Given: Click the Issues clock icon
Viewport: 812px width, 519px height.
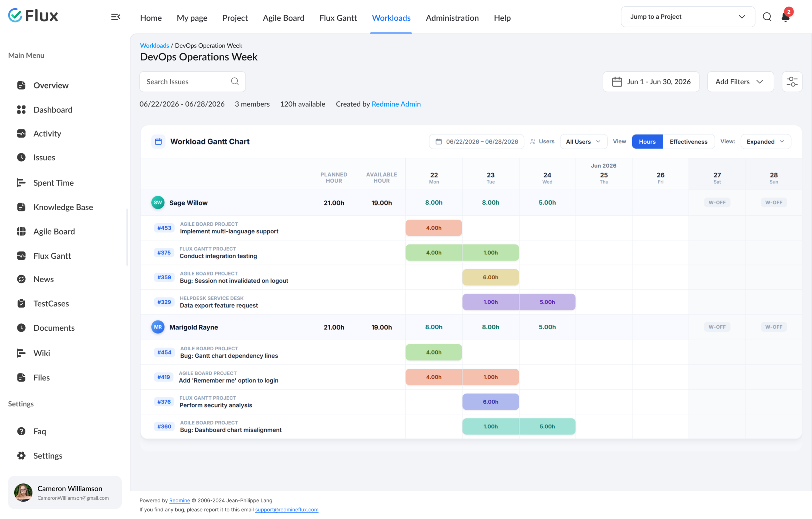Looking at the screenshot, I should click(21, 157).
